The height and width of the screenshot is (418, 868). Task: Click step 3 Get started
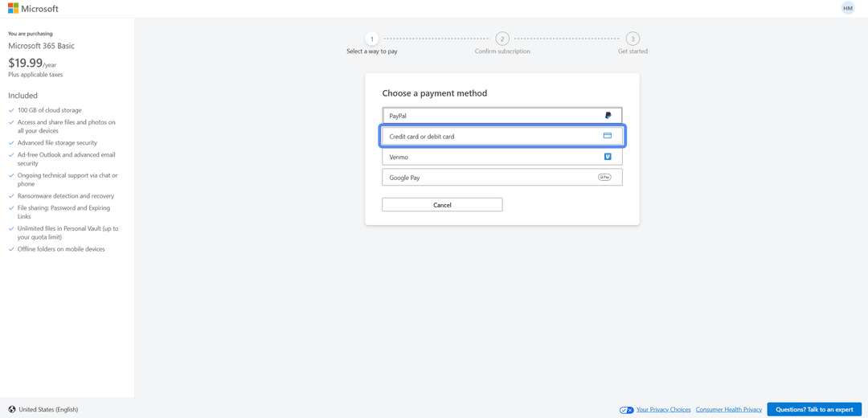tap(633, 43)
